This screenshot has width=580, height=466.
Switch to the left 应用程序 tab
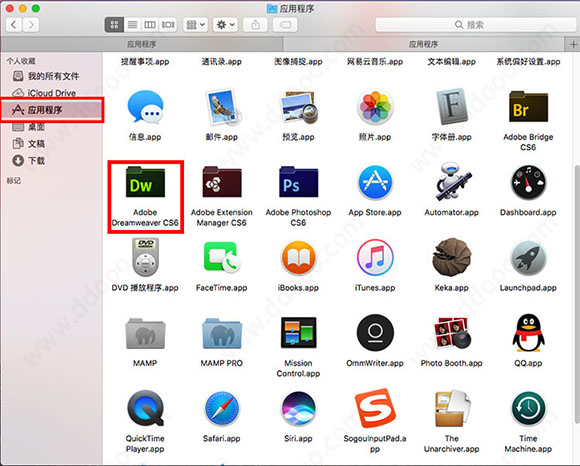pyautogui.click(x=142, y=44)
